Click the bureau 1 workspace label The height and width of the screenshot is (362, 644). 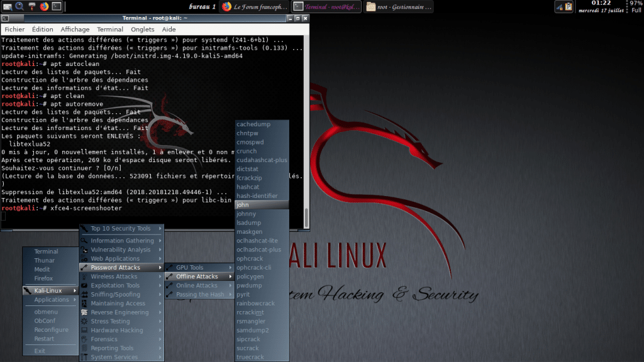pos(202,6)
